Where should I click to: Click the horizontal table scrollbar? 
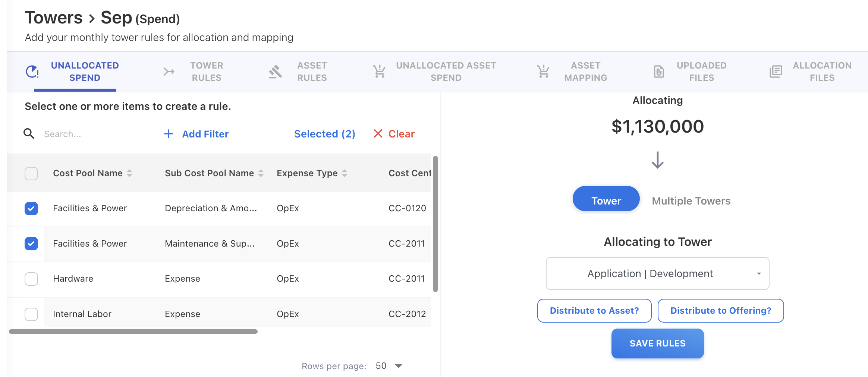tap(133, 332)
